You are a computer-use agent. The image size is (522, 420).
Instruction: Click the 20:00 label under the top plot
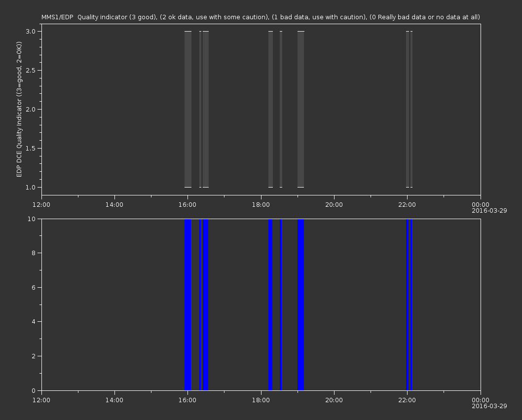tap(334, 204)
